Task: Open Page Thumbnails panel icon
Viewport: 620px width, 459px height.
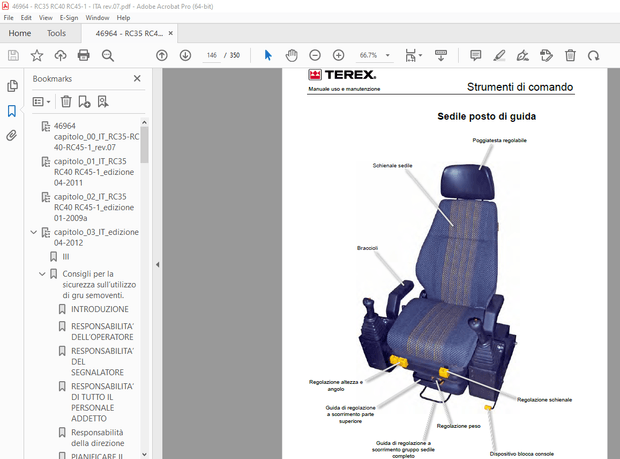Action: [12, 86]
